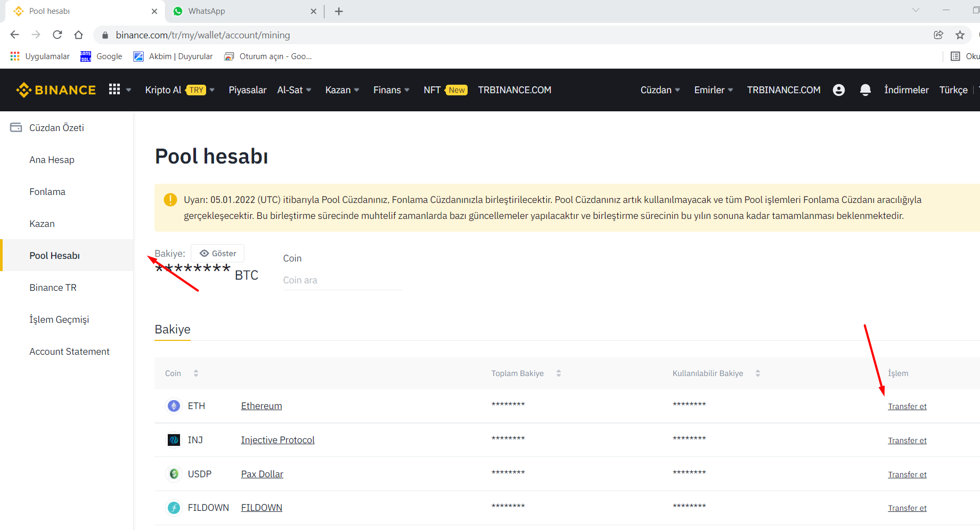Click the INJ coin icon
Viewport: 980px width, 530px height.
174,440
